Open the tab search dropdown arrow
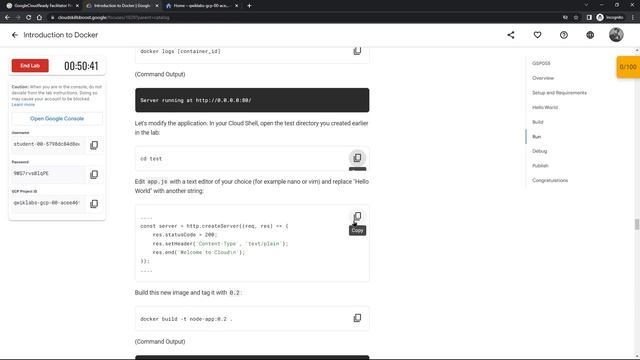 586,5
